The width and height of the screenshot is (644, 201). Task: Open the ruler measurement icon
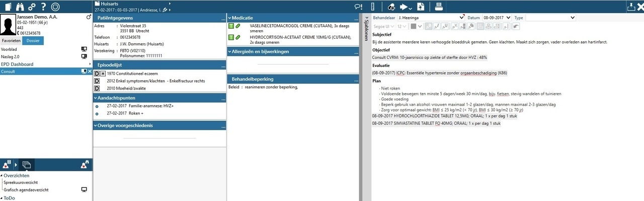tap(373, 7)
